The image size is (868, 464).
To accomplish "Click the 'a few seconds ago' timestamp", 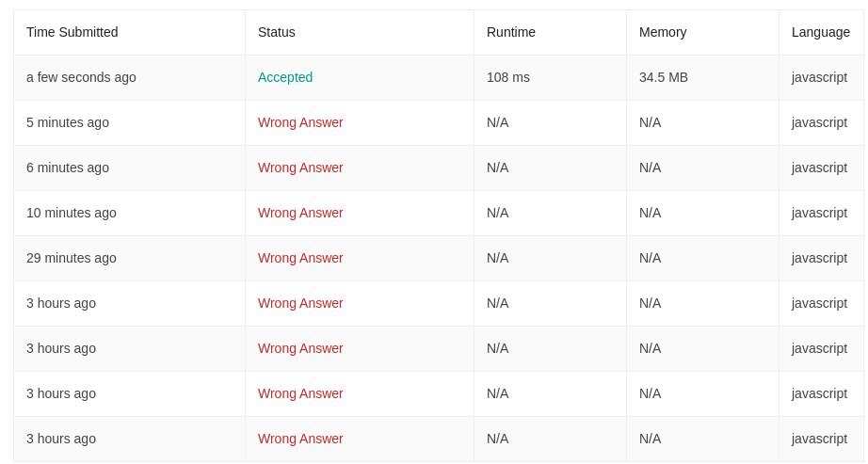I will [81, 77].
